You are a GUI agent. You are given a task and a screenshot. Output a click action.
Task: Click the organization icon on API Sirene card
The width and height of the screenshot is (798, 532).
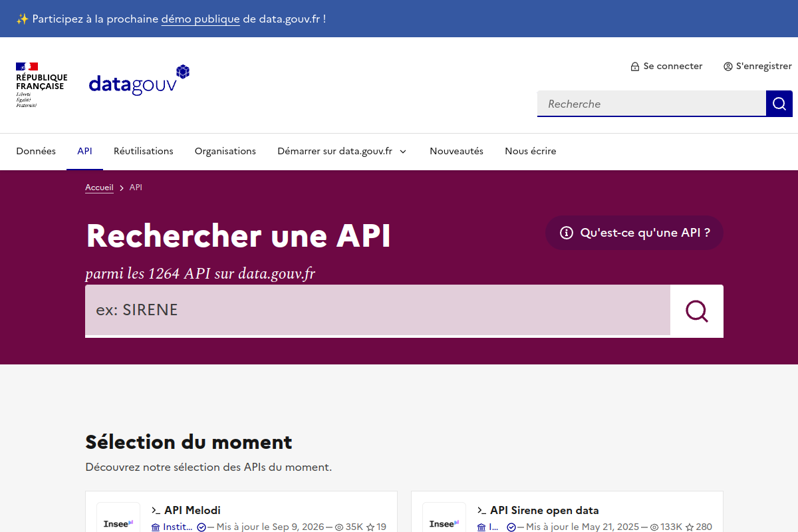pos(481,527)
